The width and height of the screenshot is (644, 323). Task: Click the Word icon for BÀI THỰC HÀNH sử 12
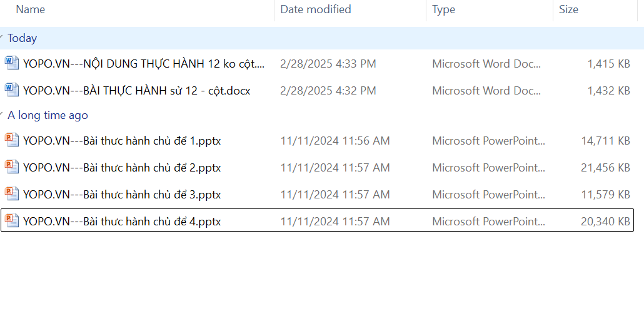pos(12,90)
